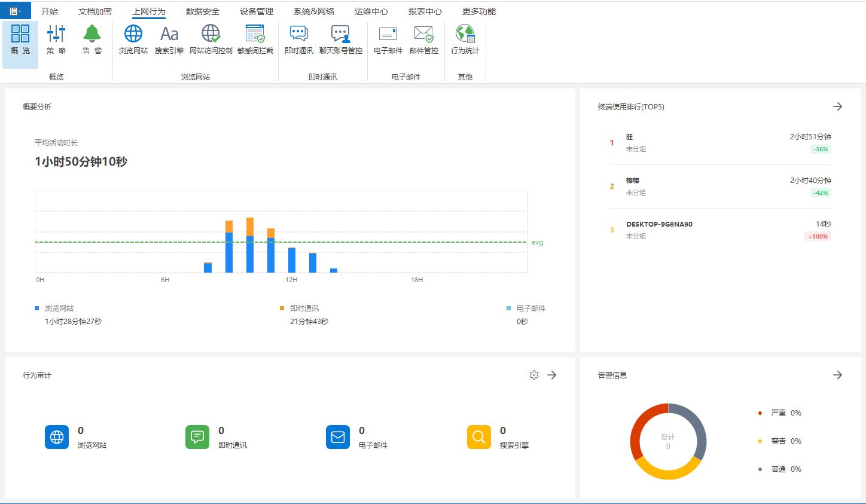
Task: Click the 21分钟43秒 messaging duration
Action: (x=309, y=322)
